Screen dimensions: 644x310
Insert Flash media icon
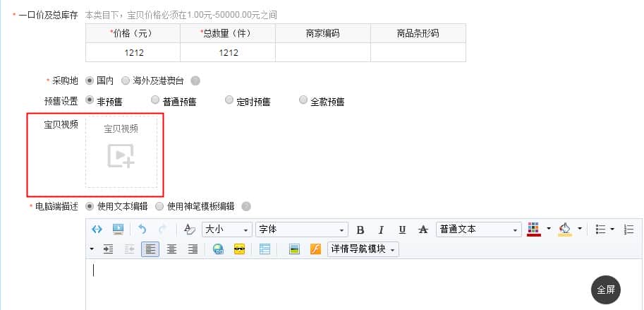pos(315,249)
